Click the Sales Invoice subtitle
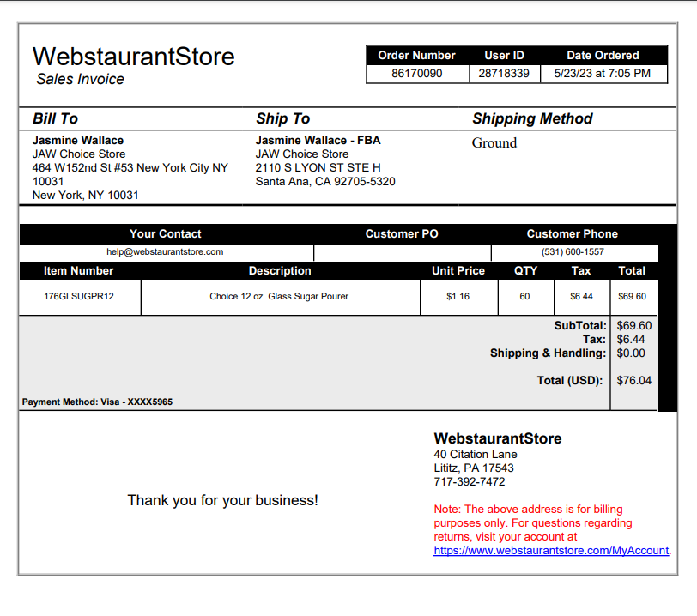 tap(80, 79)
